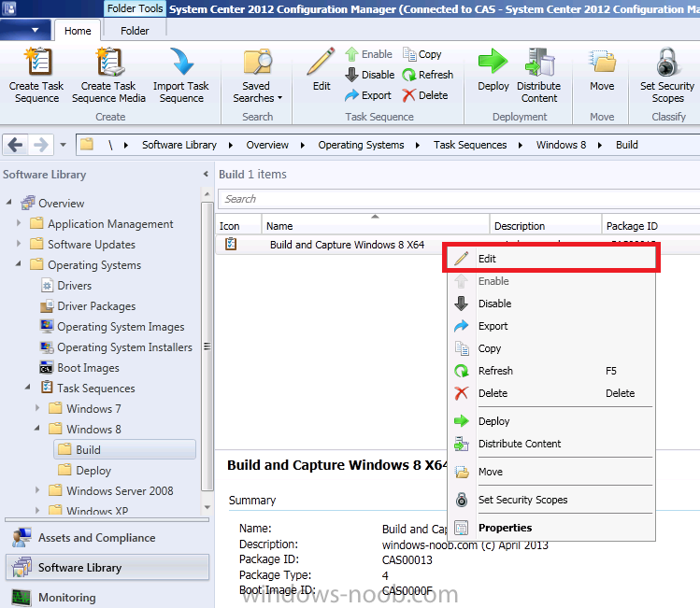Image resolution: width=700 pixels, height=608 pixels.
Task: Choose Distribute Content from the context menu
Action: 551,444
